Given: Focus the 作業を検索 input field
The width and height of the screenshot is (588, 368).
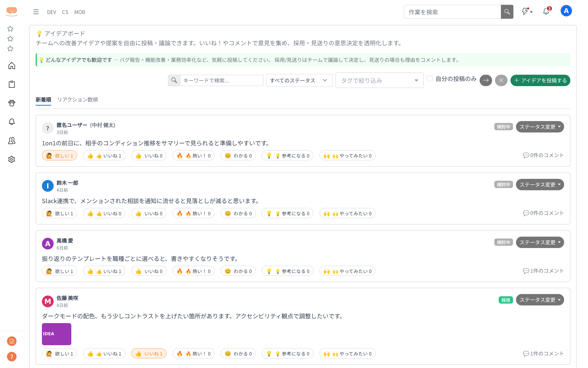Looking at the screenshot, I should point(452,12).
